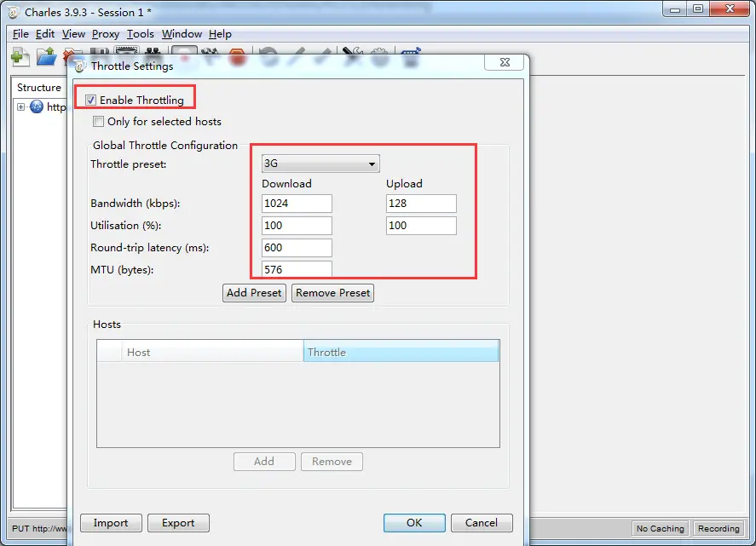The image size is (756, 546).
Task: Open the Throttle preset 3G dropdown
Action: pos(320,164)
